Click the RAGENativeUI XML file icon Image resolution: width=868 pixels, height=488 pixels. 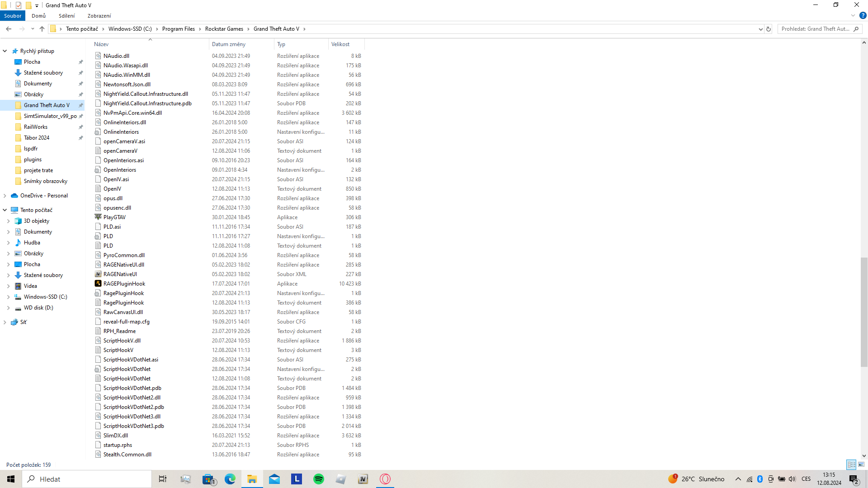tap(98, 274)
